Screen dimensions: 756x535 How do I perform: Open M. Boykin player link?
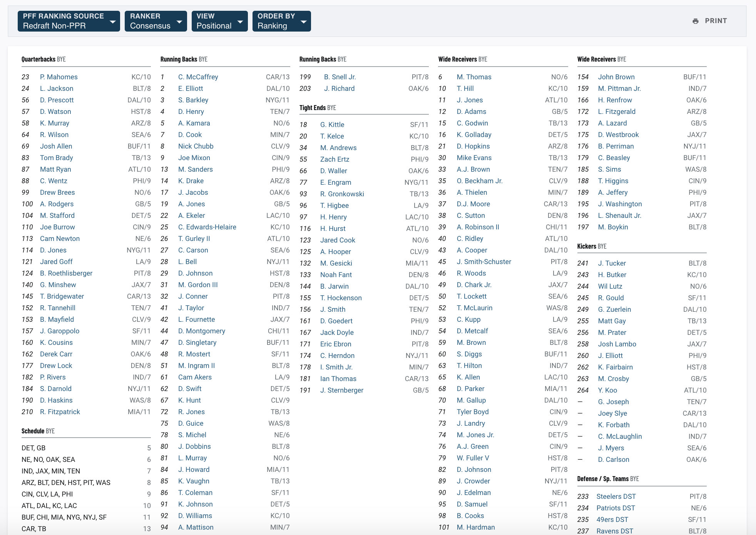[613, 227]
